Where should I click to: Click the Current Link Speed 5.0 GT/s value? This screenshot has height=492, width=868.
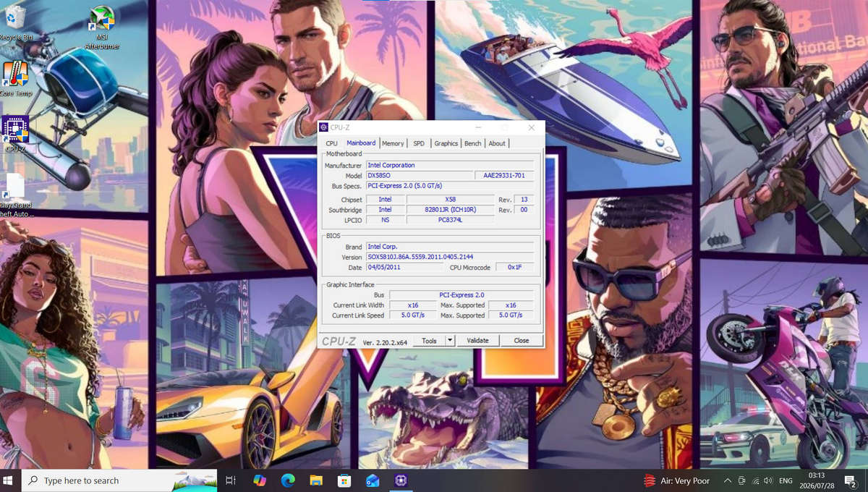click(x=412, y=315)
